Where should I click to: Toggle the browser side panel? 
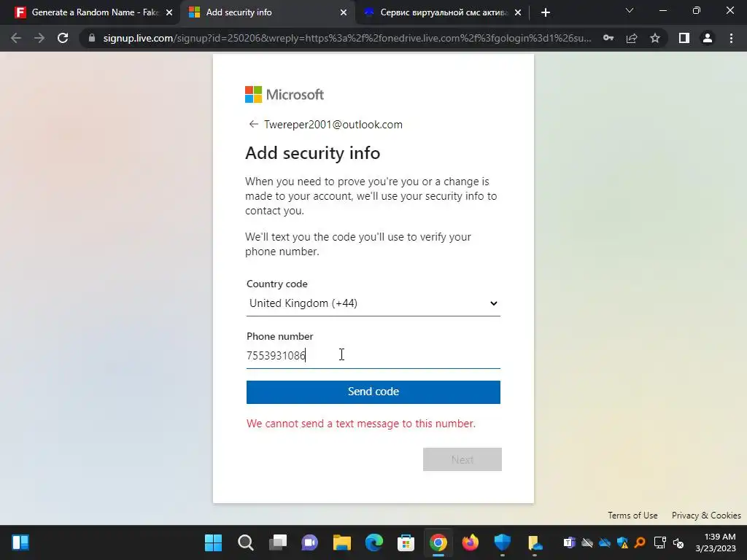[x=684, y=38]
